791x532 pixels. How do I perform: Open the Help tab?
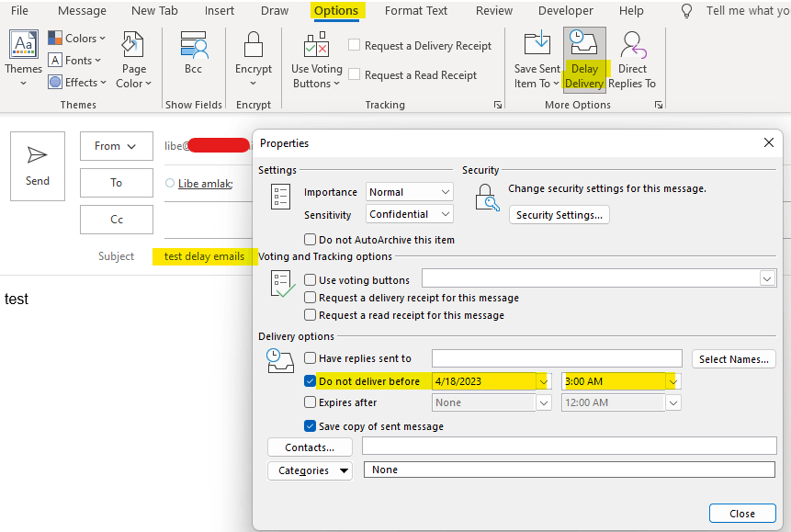point(631,11)
